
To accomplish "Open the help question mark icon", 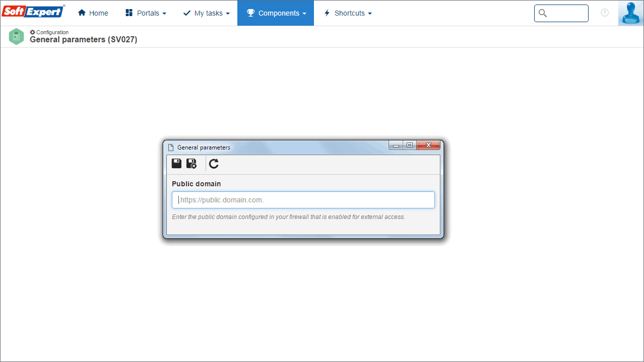I will [x=605, y=13].
